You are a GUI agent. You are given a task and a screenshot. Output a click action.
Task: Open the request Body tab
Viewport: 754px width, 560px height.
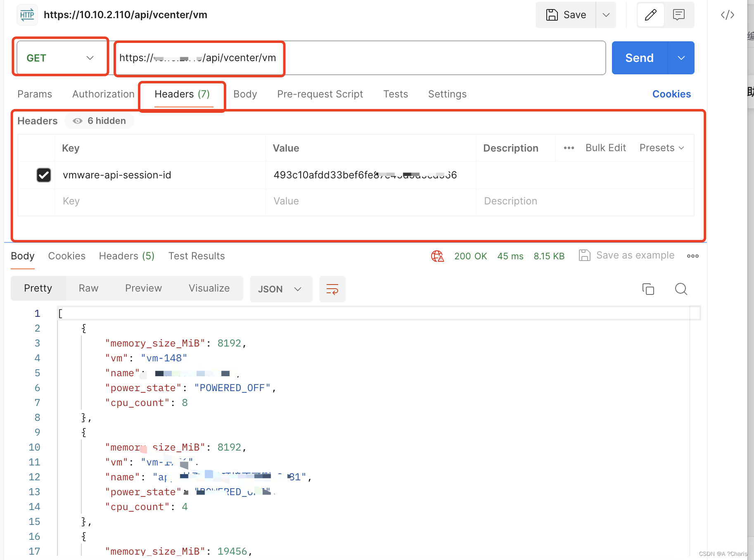point(245,94)
